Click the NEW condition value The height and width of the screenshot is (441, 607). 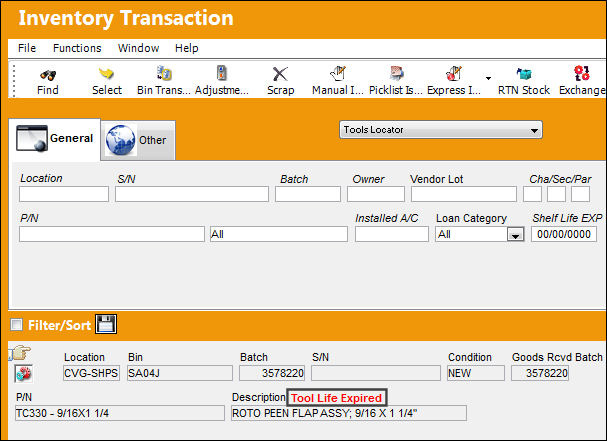476,373
